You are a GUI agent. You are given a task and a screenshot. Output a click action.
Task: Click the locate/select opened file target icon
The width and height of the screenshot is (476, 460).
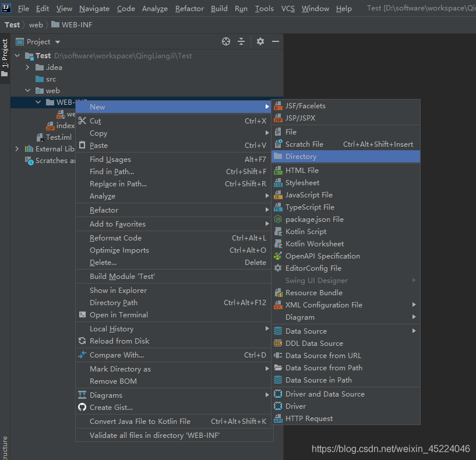[x=226, y=41]
